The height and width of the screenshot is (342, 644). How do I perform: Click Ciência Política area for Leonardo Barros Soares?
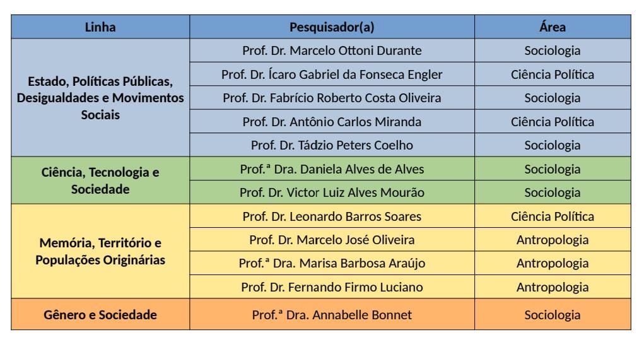point(553,216)
